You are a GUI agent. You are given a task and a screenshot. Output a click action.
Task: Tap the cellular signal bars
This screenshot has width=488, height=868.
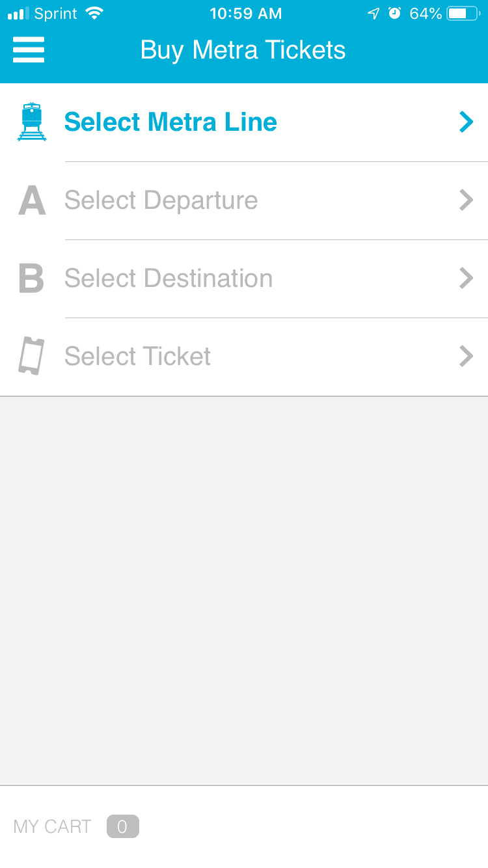point(18,14)
